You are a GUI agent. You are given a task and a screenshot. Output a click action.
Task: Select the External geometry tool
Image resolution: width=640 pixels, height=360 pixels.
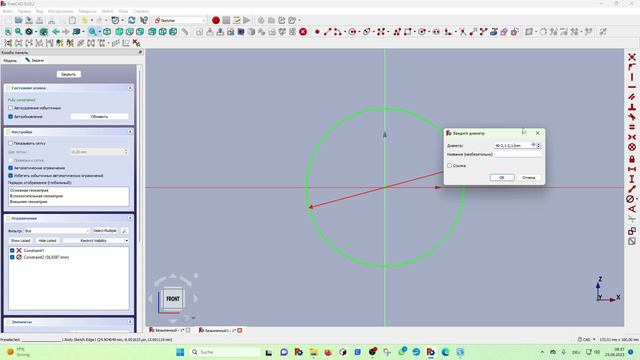(x=494, y=31)
